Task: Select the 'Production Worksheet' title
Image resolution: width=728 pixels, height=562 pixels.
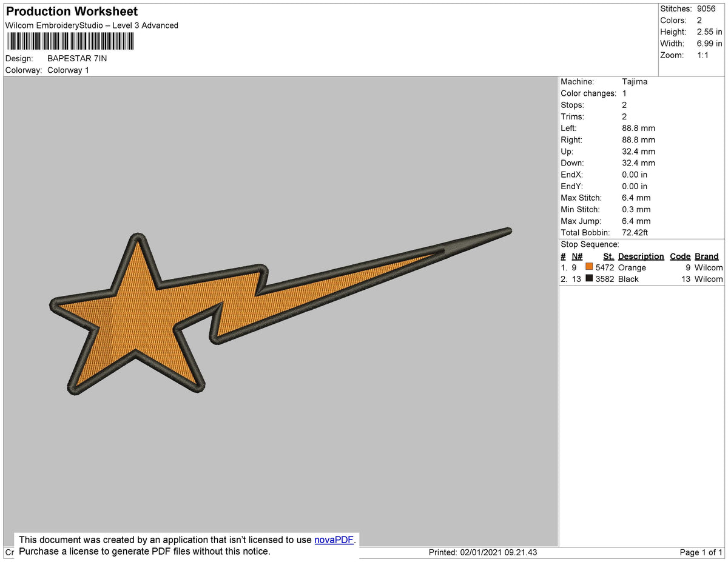Action: (x=72, y=12)
